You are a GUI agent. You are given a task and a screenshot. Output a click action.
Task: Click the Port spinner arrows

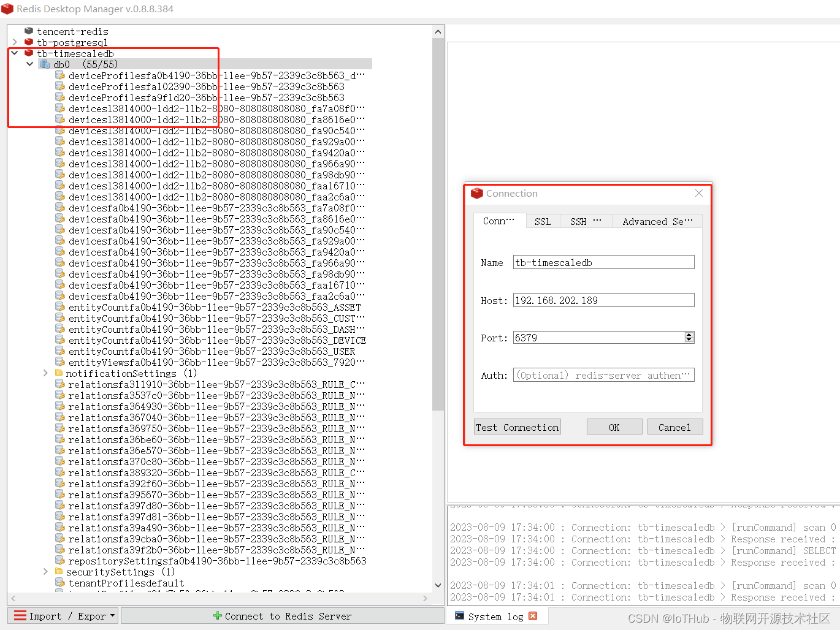tap(689, 337)
